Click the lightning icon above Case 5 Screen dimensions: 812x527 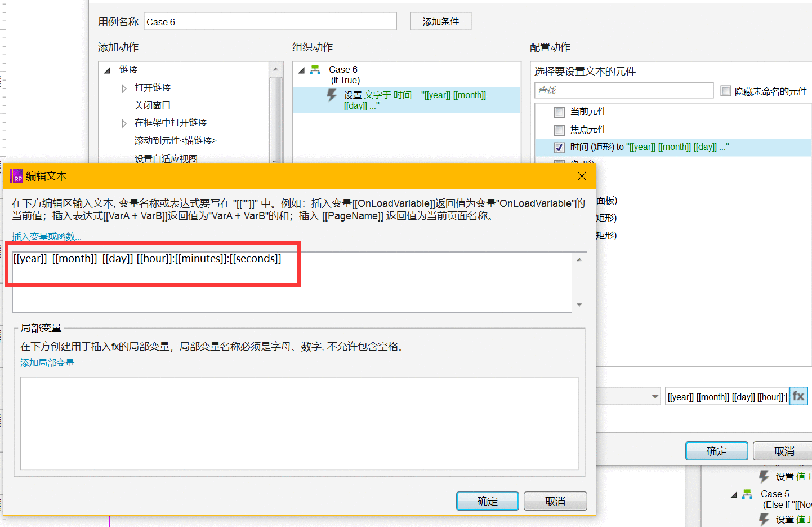764,477
